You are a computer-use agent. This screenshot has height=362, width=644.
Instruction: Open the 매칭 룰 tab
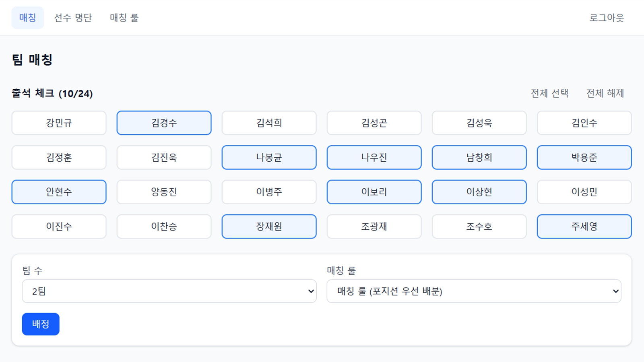tap(124, 17)
